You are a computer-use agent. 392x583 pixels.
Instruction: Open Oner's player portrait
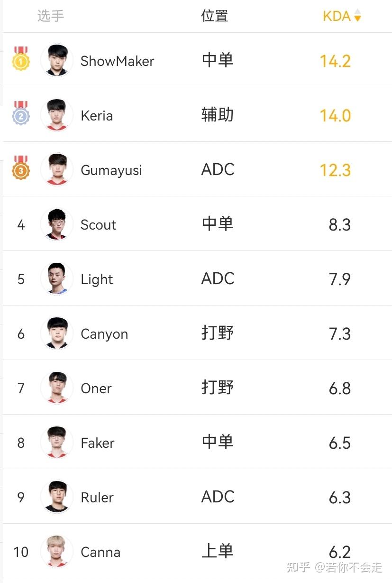[57, 388]
